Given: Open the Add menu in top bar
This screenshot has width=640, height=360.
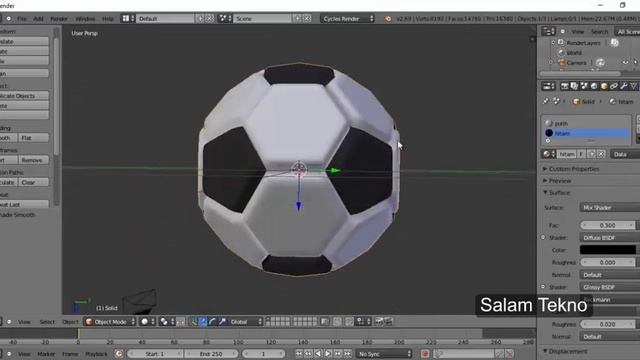Looking at the screenshot, I should click(38, 19).
